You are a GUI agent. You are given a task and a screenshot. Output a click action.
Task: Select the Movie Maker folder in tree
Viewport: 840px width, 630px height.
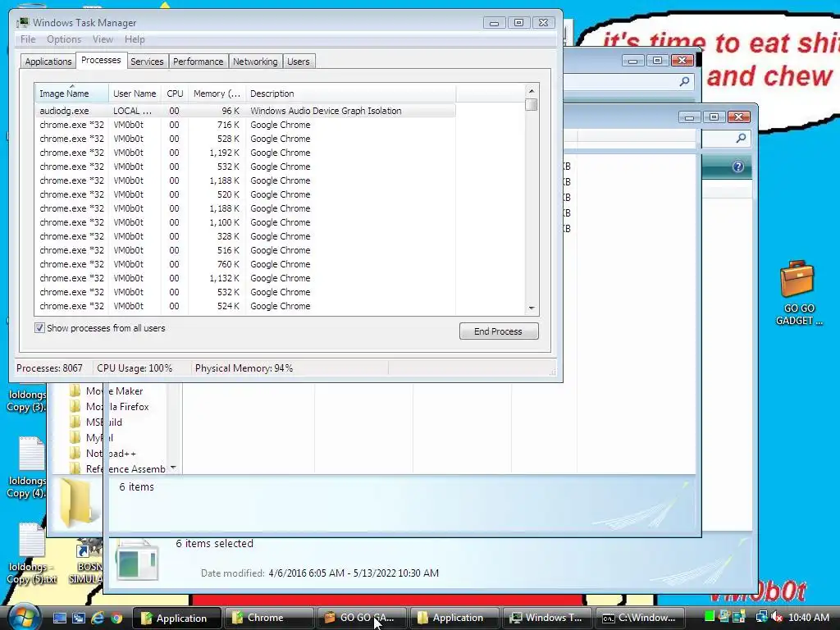pyautogui.click(x=114, y=391)
